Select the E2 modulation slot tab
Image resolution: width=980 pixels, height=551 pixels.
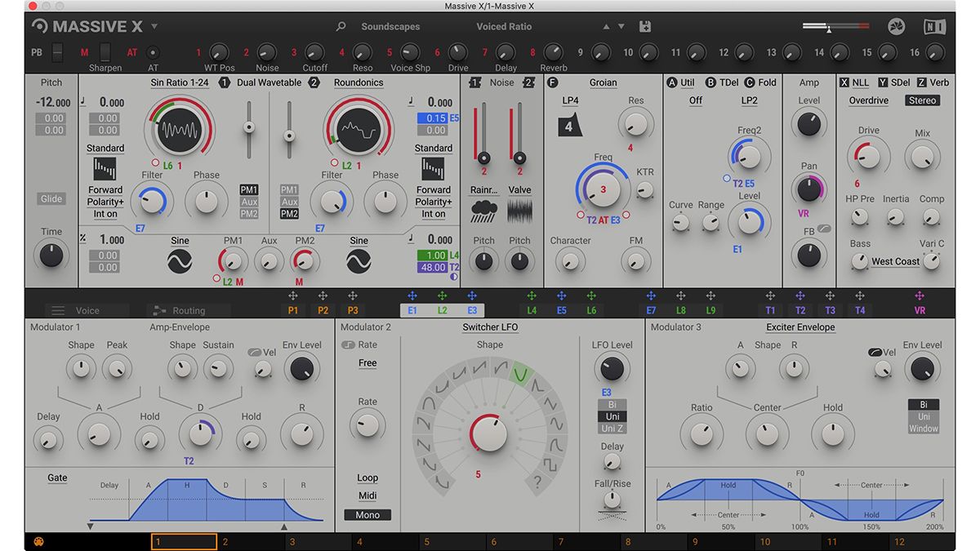click(x=442, y=309)
